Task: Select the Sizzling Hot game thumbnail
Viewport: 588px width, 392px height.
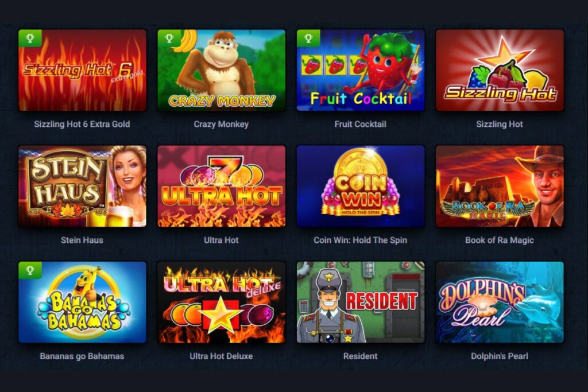Action: (x=500, y=71)
